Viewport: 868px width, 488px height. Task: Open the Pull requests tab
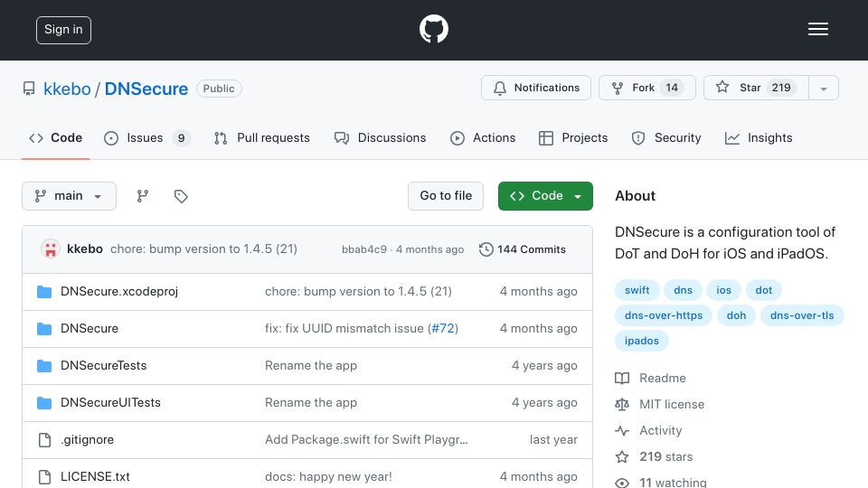[262, 137]
